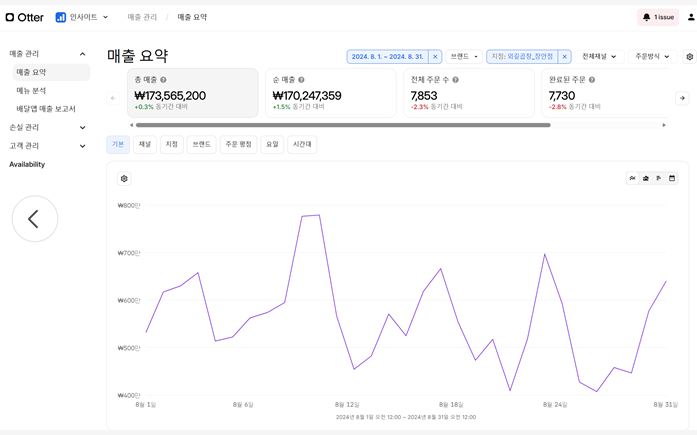Show info tooltip for 순 매출
The width and height of the screenshot is (697, 435).
tap(301, 80)
